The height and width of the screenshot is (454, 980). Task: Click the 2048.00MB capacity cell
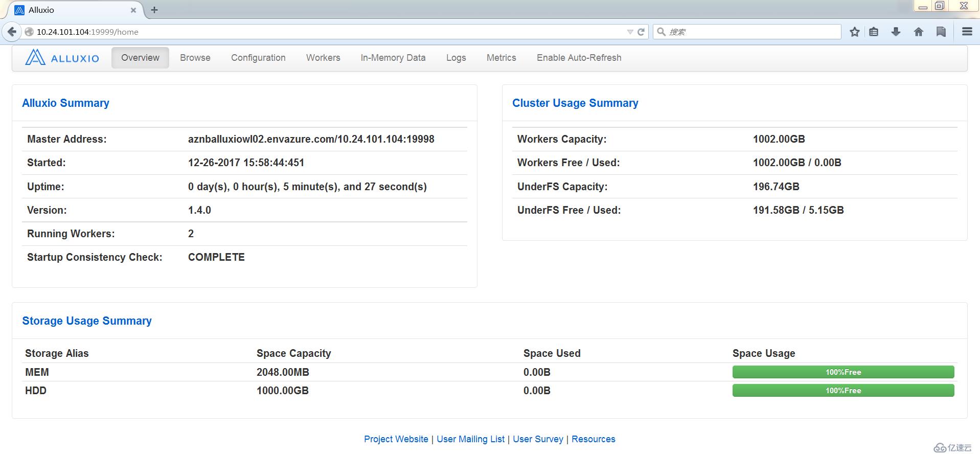tap(283, 372)
